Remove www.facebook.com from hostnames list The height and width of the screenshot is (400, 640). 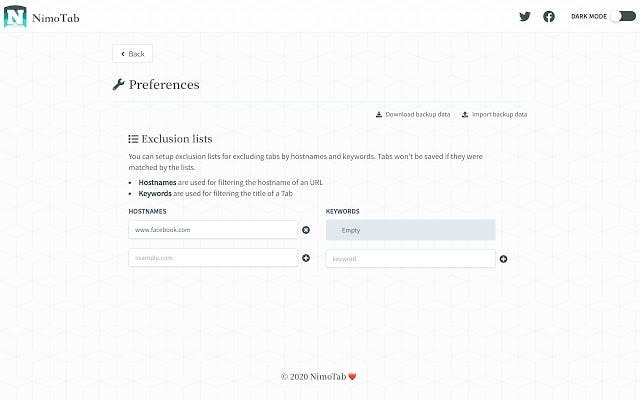[x=306, y=230]
